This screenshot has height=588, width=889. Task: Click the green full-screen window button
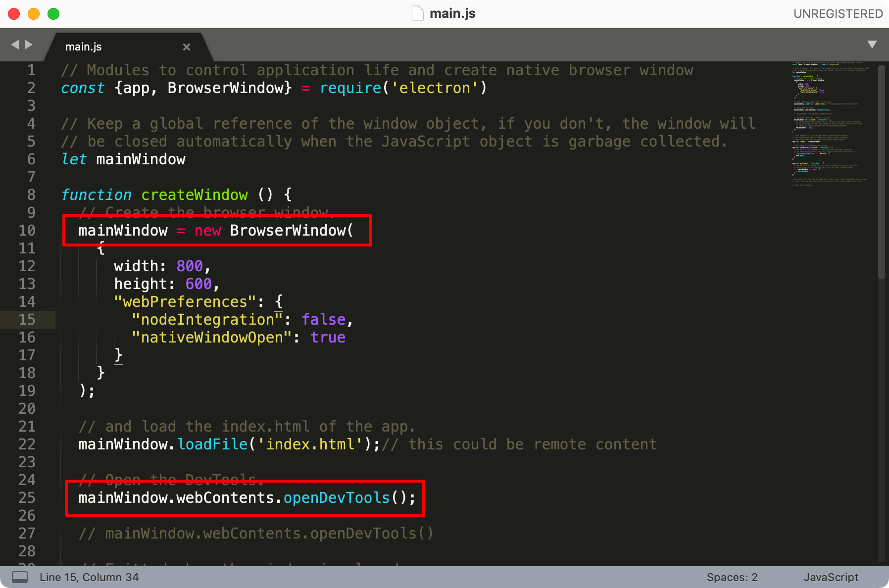[53, 14]
